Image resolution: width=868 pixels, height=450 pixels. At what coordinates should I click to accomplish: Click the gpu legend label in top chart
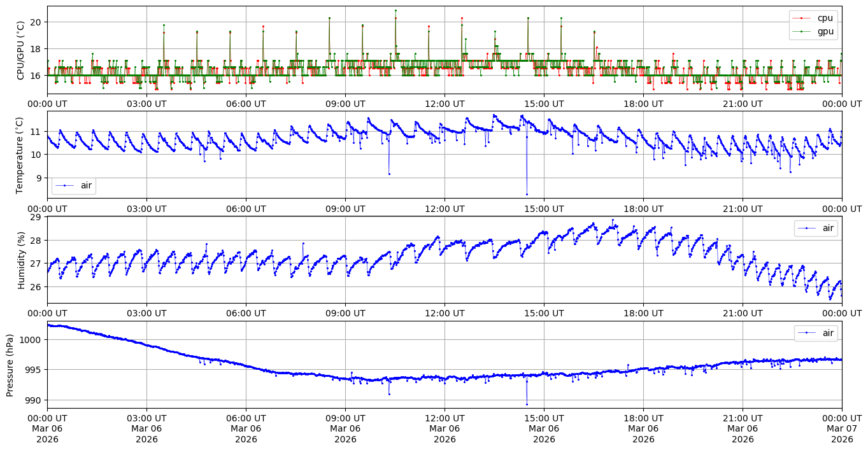pos(825,31)
